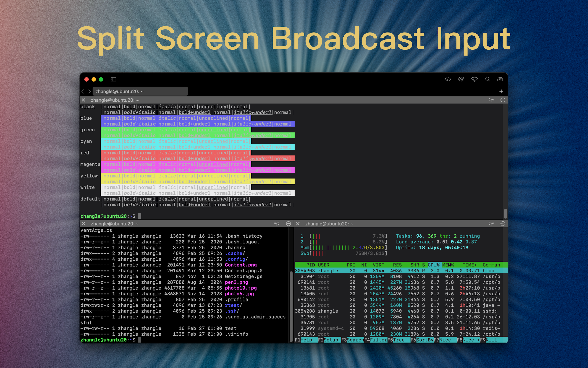Open more options menu of htop pane

click(x=503, y=224)
